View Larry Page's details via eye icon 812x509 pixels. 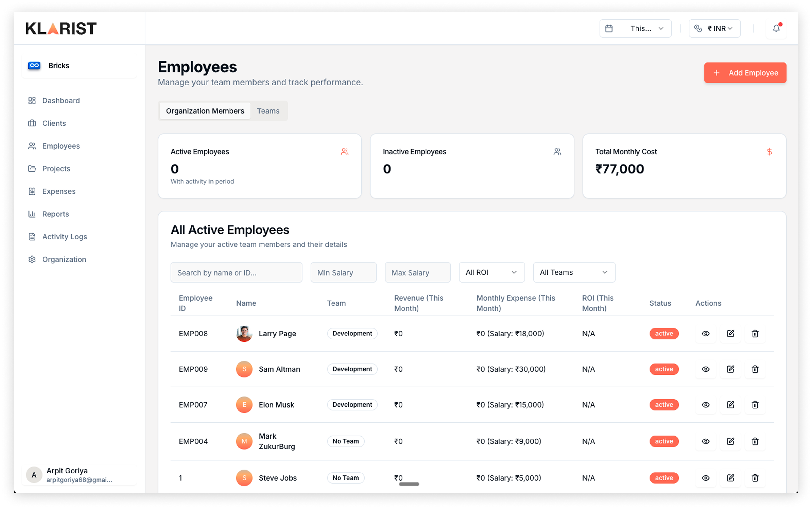(706, 334)
